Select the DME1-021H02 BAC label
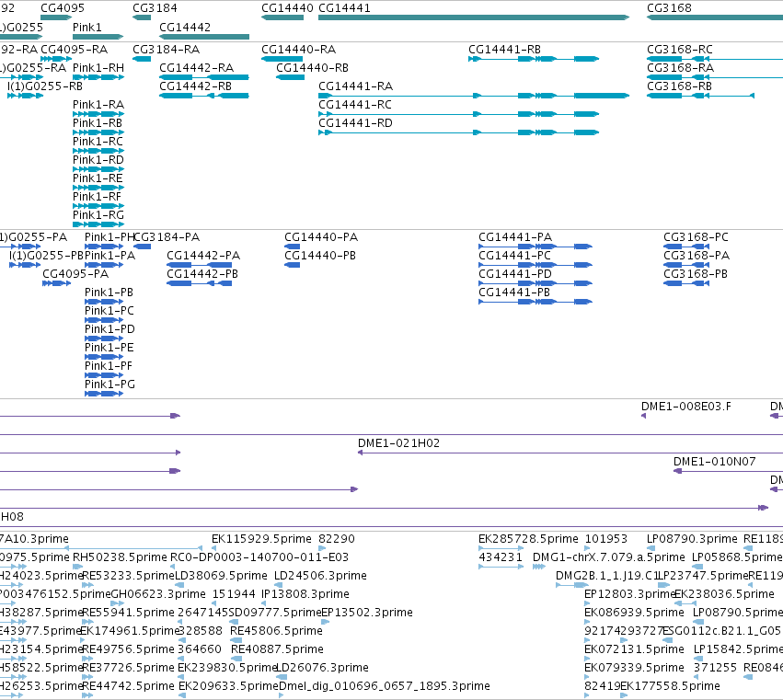 coord(398,443)
